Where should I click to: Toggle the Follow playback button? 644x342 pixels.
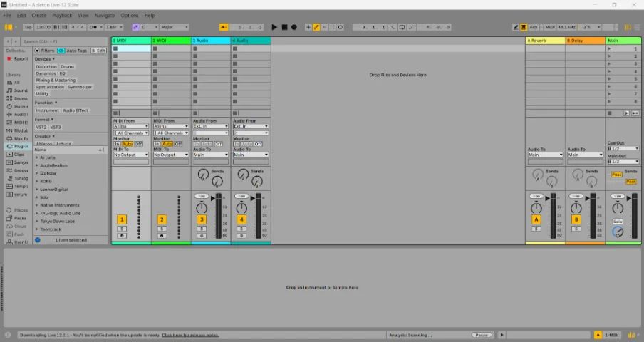pos(224,27)
